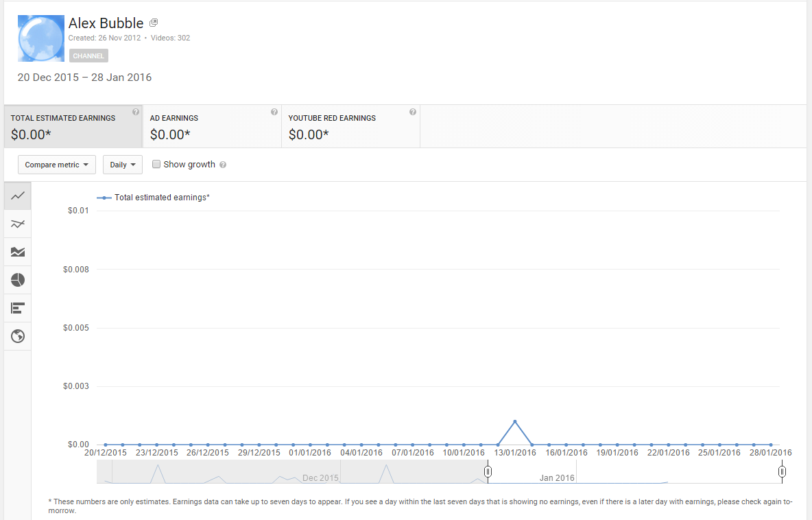Viewport: 812px width, 520px height.
Task: Switch to multi-line chart icon
Action: 18,224
